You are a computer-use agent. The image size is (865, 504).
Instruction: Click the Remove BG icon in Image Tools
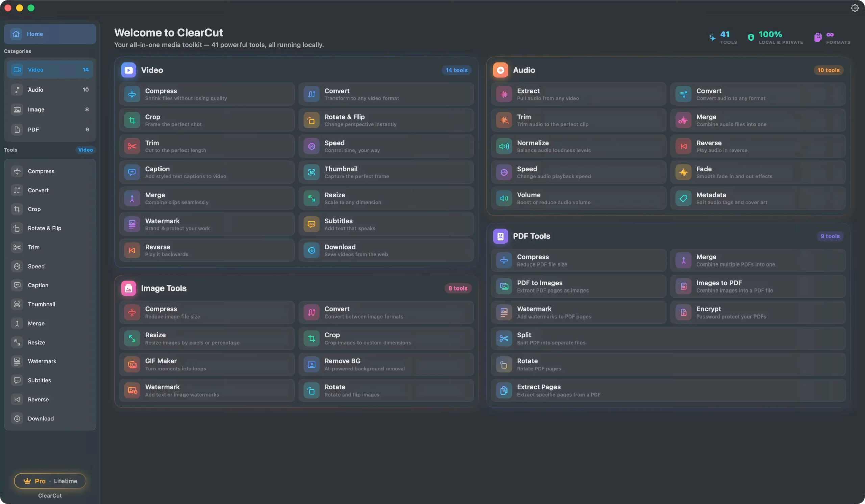coord(311,364)
